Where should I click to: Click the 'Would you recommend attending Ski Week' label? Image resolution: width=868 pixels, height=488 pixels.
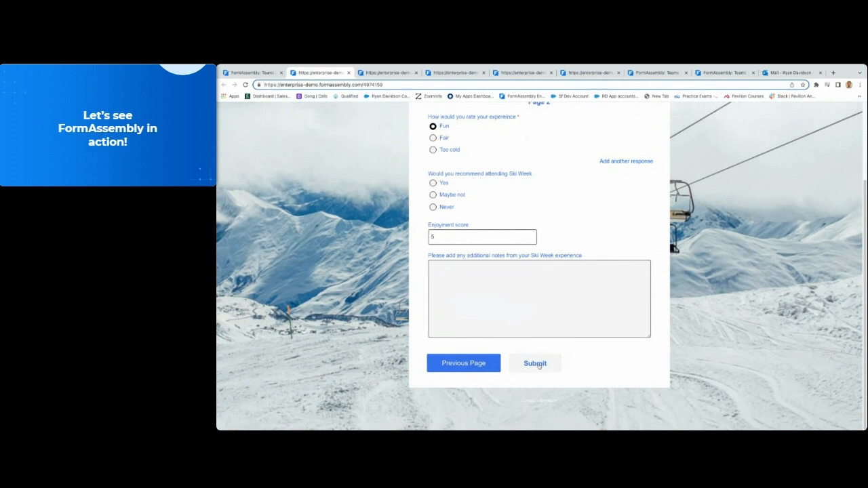click(479, 174)
